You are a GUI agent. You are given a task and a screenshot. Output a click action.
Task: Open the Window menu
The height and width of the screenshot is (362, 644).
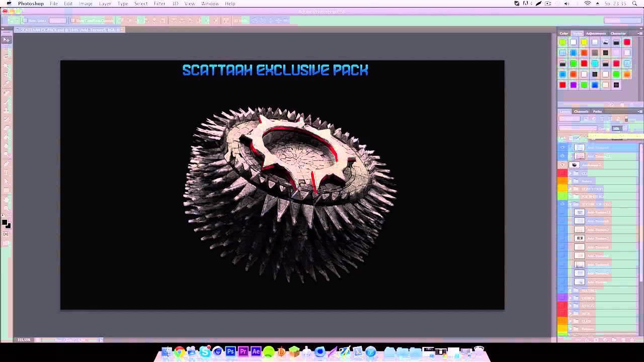click(x=210, y=4)
